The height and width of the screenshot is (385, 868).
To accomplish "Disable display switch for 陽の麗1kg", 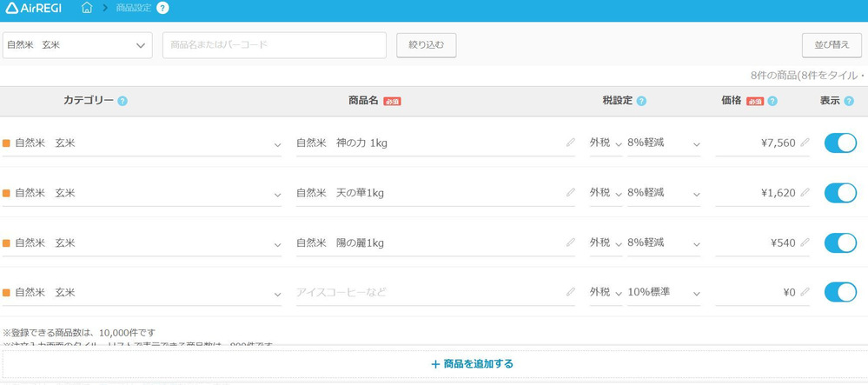I will (840, 242).
